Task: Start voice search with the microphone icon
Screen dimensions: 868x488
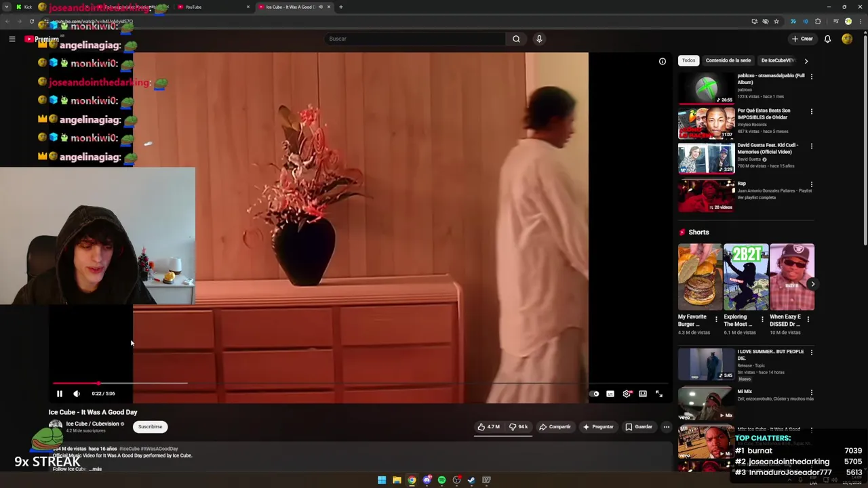Action: pyautogui.click(x=539, y=39)
